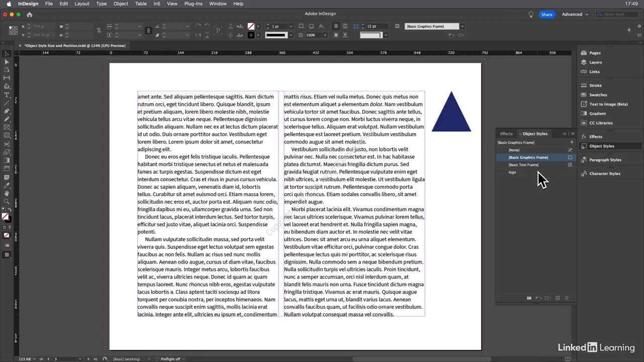The image size is (644, 362).
Task: Select the Direct Selection tool
Action: 7,61
